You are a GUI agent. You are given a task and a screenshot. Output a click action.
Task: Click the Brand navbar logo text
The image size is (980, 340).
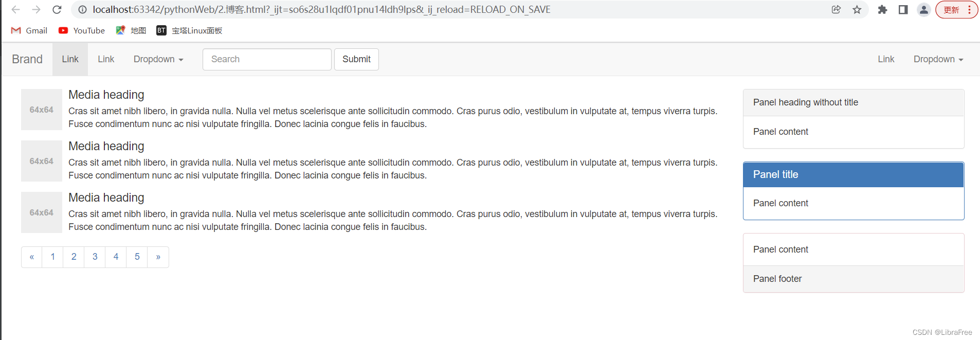27,59
